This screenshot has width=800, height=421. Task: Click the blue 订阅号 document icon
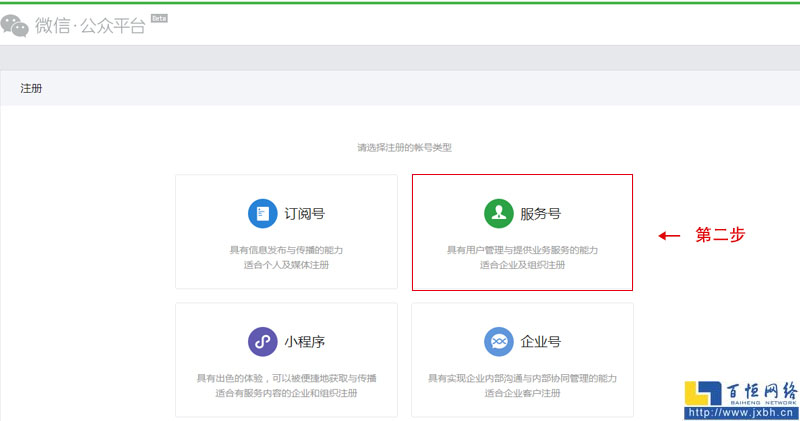[262, 213]
